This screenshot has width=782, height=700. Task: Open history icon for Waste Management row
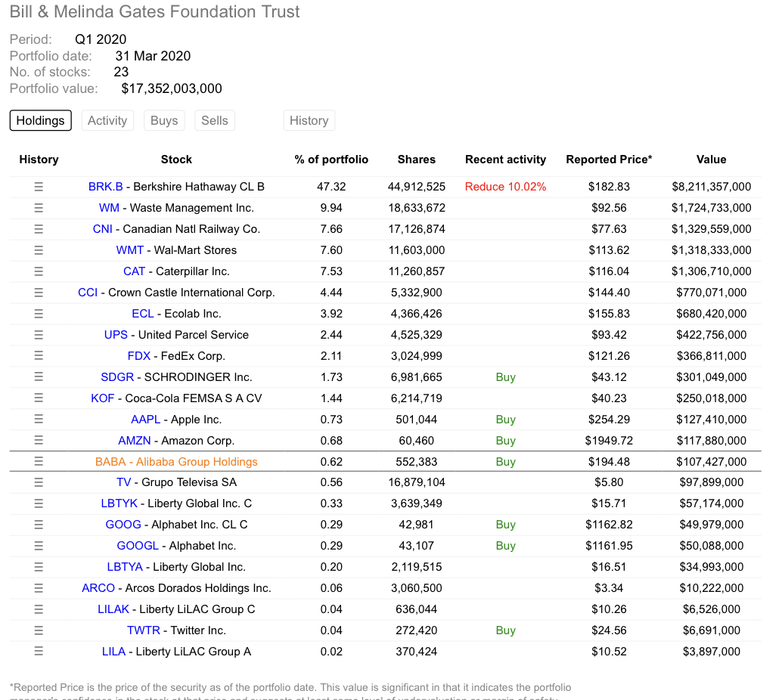(x=39, y=208)
